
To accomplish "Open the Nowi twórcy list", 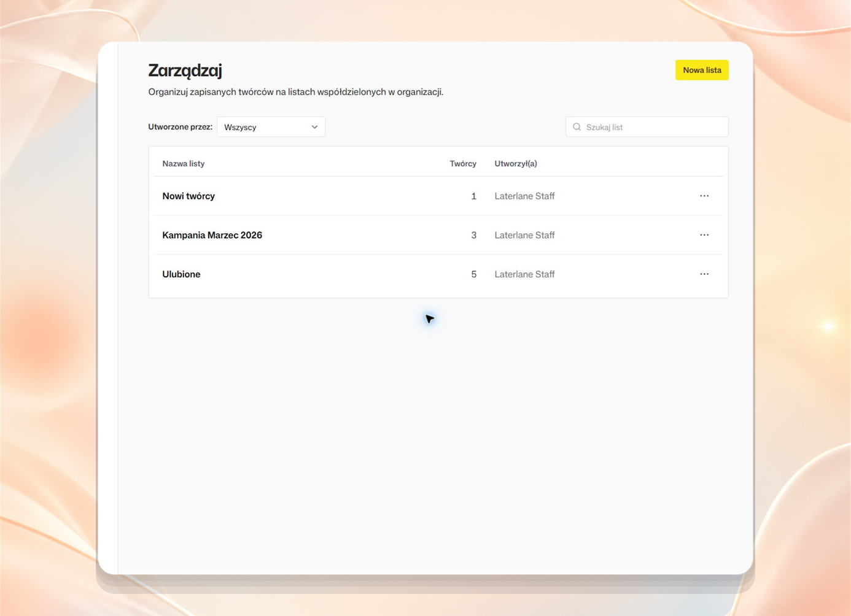I will (x=188, y=196).
